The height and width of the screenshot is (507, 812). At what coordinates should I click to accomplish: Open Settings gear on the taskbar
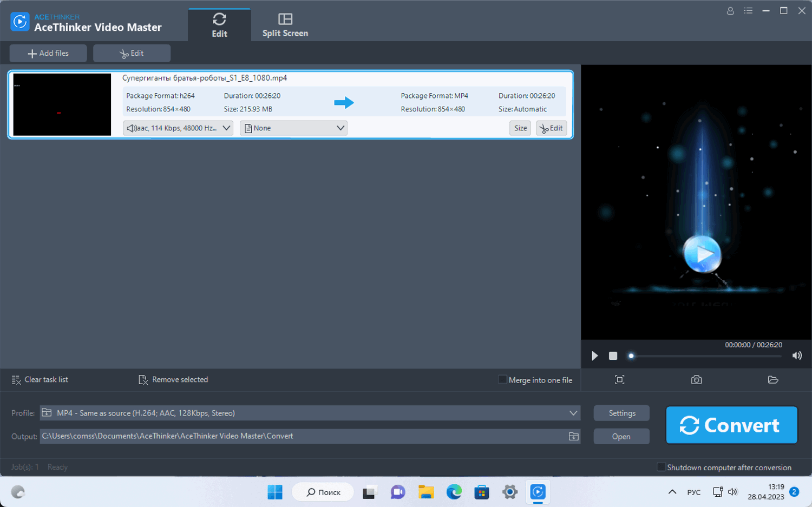510,492
